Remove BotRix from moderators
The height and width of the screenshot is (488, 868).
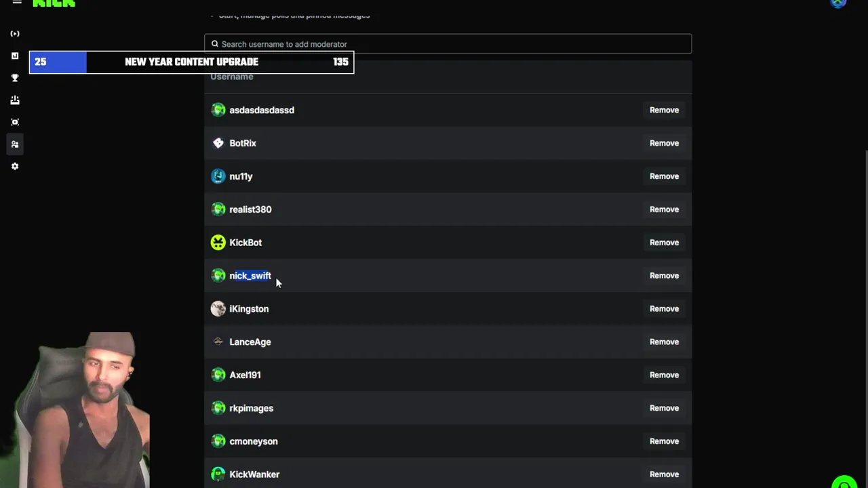(x=664, y=143)
